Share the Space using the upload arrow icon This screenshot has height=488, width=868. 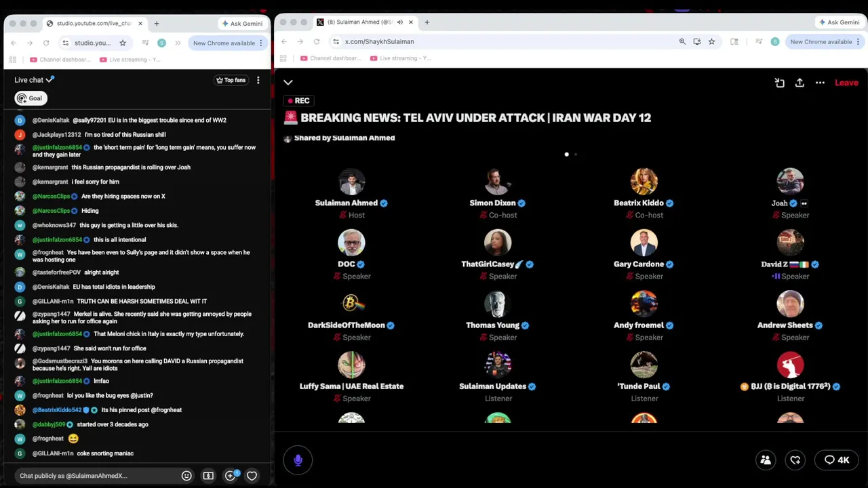coord(800,83)
